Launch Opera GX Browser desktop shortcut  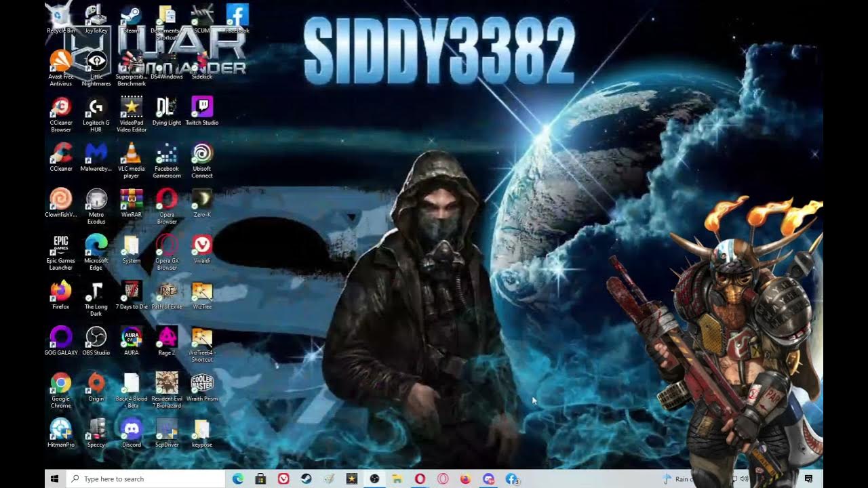click(x=167, y=252)
